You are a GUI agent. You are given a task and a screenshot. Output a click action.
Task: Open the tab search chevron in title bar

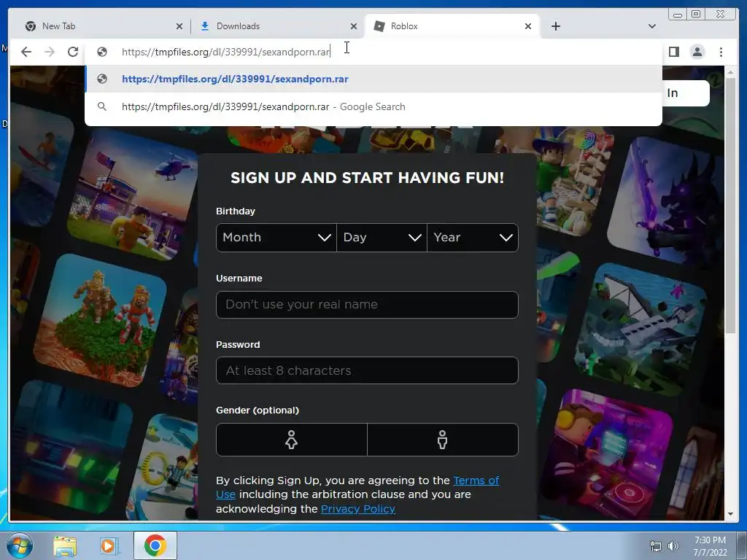[651, 26]
